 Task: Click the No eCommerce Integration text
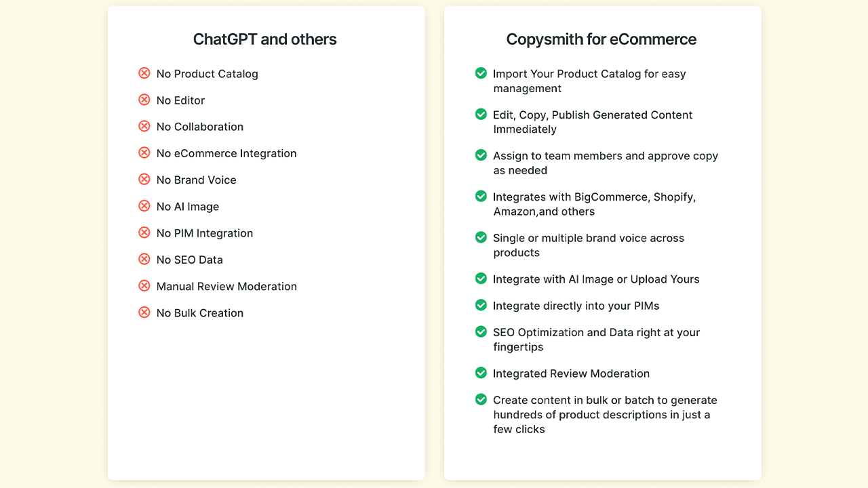(226, 153)
